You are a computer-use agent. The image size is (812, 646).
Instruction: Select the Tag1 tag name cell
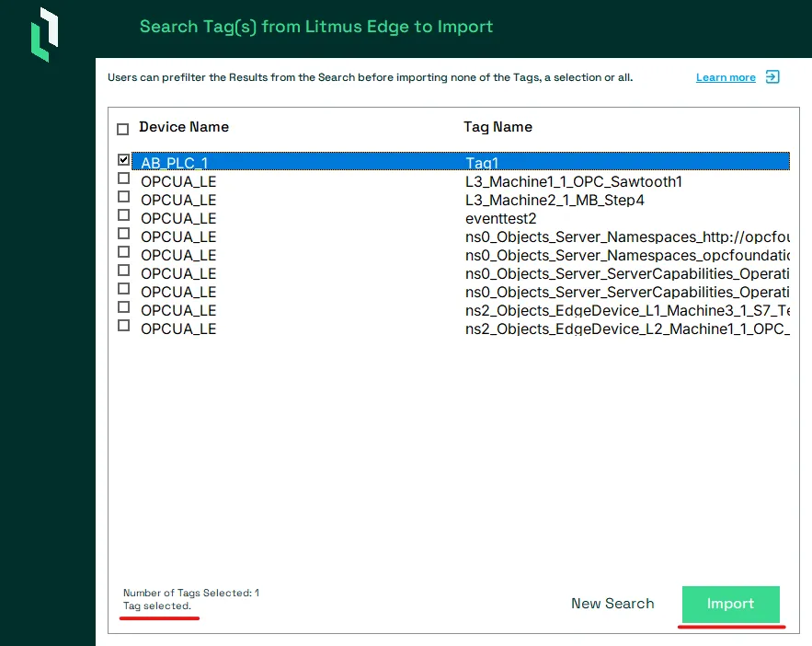point(482,163)
